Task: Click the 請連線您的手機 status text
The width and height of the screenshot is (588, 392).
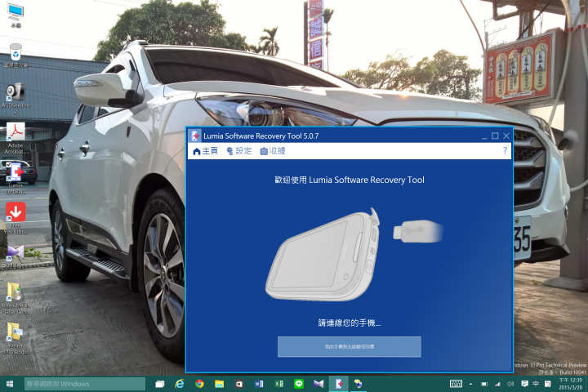Action: (350, 323)
